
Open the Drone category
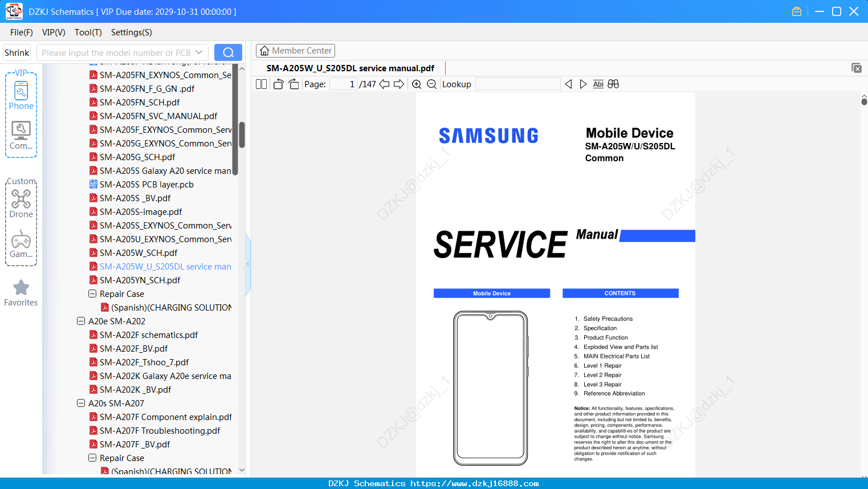pyautogui.click(x=21, y=204)
